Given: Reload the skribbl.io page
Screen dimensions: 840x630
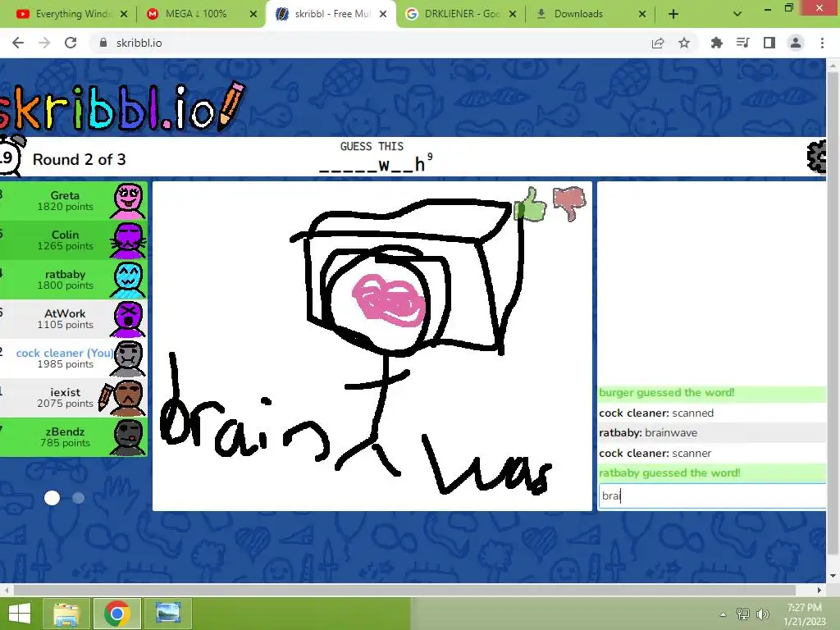Looking at the screenshot, I should point(71,43).
